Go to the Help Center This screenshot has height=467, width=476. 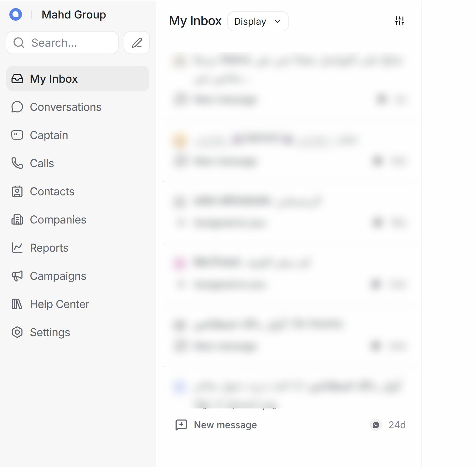click(78, 304)
